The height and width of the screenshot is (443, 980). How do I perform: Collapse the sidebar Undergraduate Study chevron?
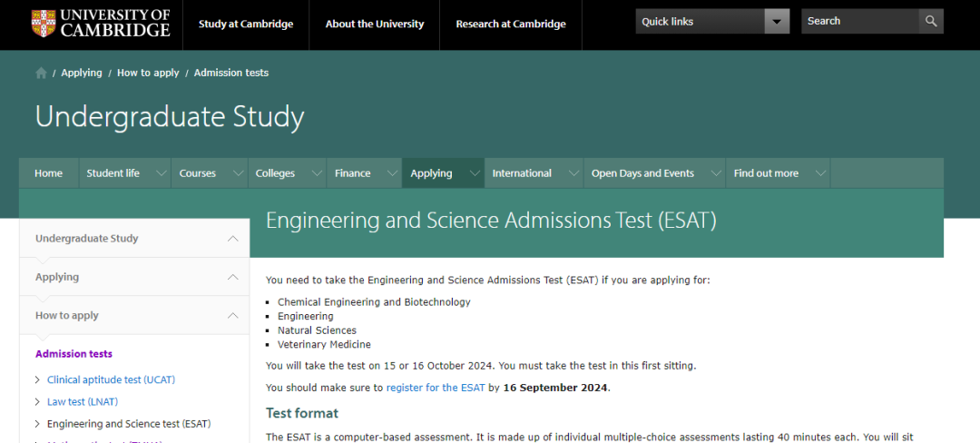pyautogui.click(x=233, y=238)
